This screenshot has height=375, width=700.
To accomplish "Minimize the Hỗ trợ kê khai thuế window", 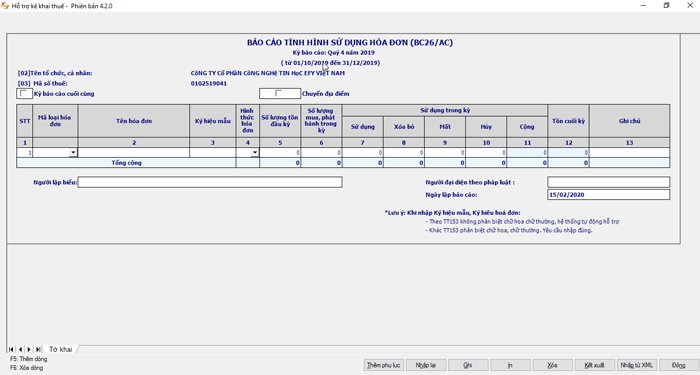I will pyautogui.click(x=643, y=6).
